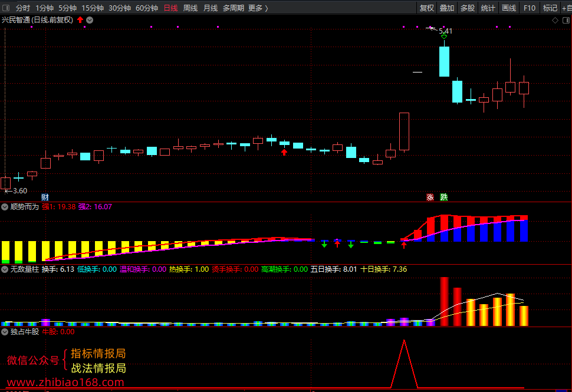This screenshot has width=572, height=392.
Task: Collapse the 无敌量柱 indicator panel
Action: coord(5,269)
